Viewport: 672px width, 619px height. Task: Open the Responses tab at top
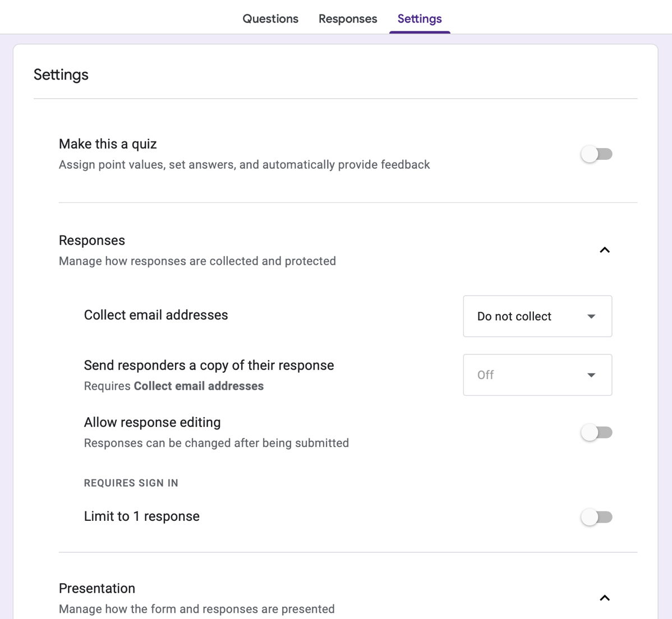[x=348, y=19]
